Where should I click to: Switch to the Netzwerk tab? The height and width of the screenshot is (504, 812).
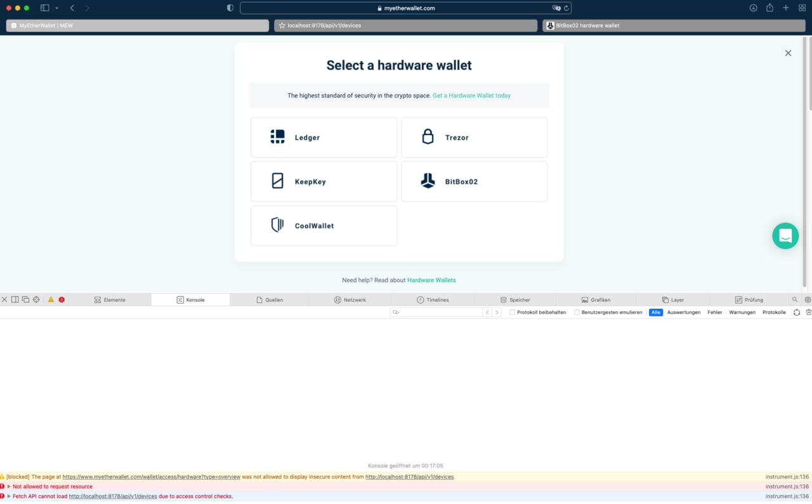pos(353,299)
